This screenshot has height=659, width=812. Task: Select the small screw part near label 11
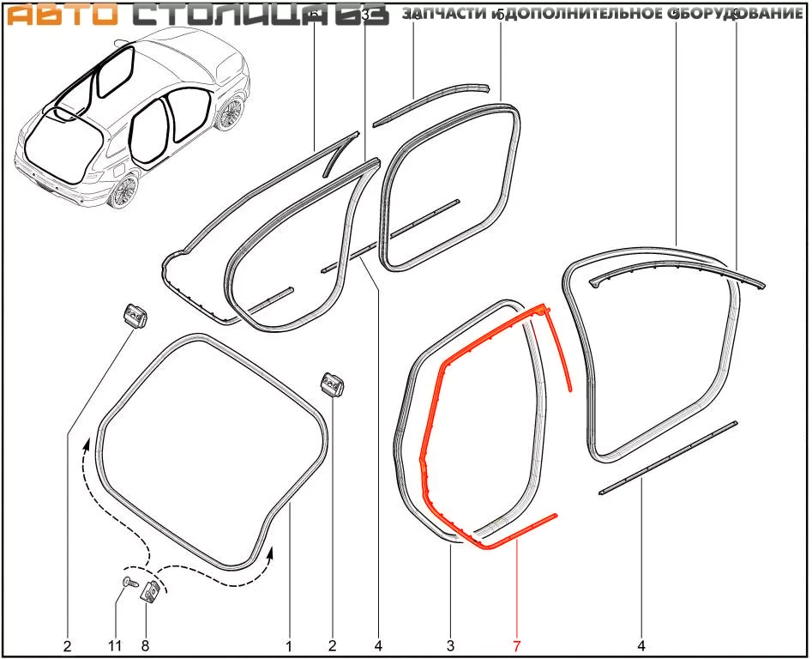(x=128, y=583)
